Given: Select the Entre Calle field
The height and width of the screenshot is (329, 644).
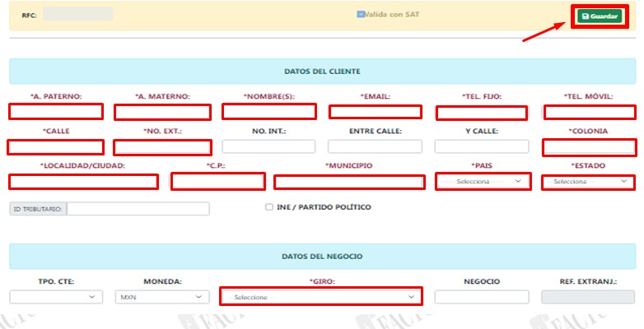Looking at the screenshot, I should [x=375, y=146].
